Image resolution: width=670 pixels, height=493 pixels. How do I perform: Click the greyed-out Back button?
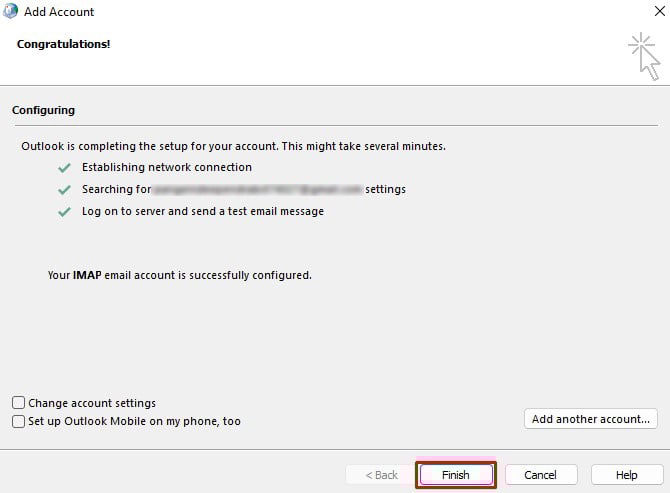click(381, 475)
